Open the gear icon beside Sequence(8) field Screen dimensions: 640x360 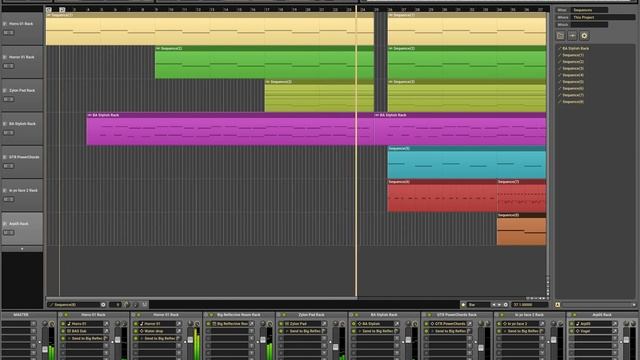(103, 304)
